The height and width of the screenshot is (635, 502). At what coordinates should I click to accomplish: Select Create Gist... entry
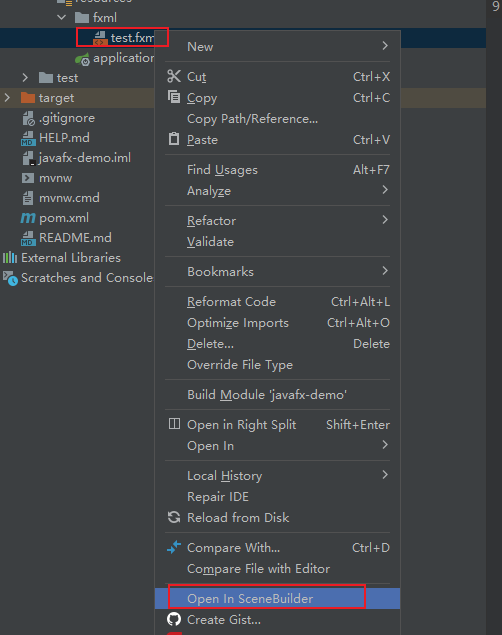coord(277,620)
